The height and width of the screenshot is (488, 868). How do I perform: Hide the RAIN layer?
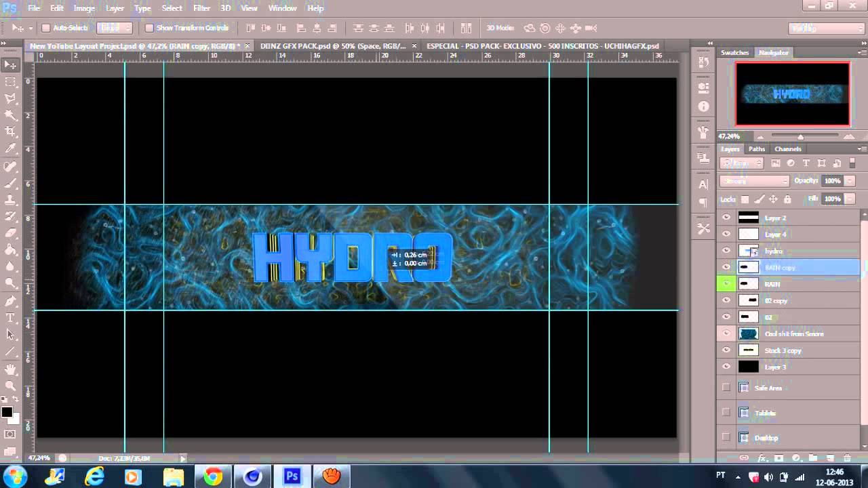point(726,284)
